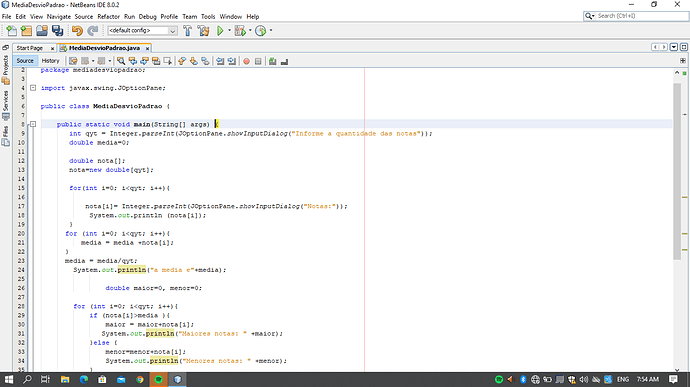690x387 pixels.
Task: Close the MediaDesvioPadrao.java tab
Action: tap(147, 48)
